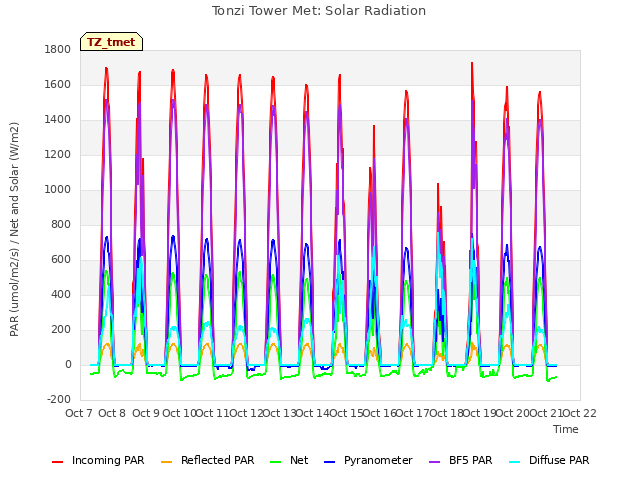640x480 pixels.
Task: Select the Pyranometer legend entry
Action: 369,460
